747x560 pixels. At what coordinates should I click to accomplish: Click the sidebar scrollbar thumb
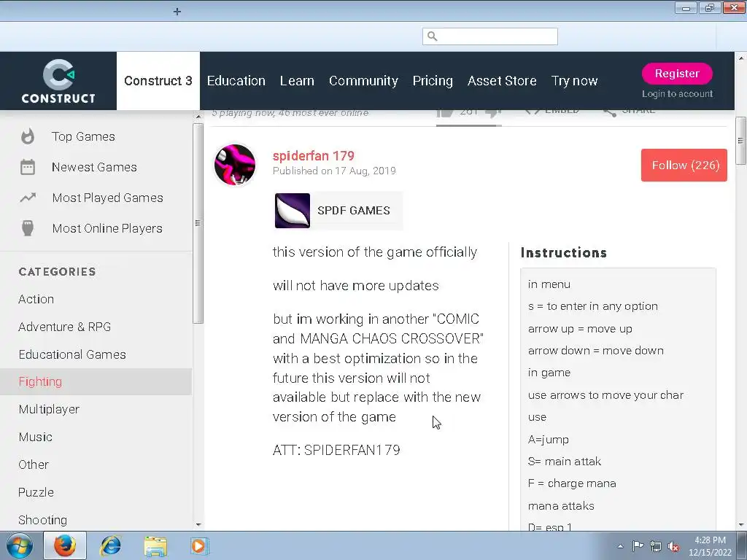click(x=198, y=223)
